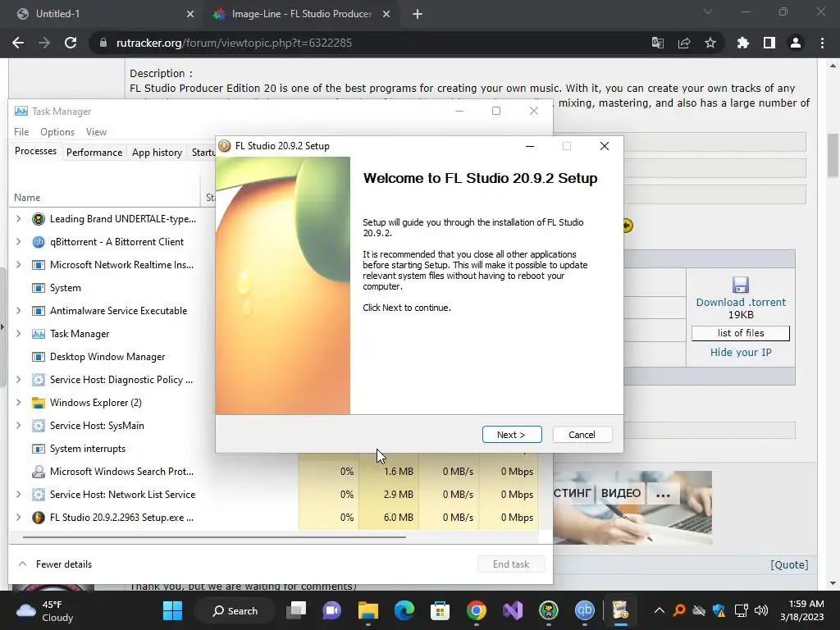Open Microsoft Store from the taskbar
Viewport: 840px width, 630px height.
coord(440,610)
